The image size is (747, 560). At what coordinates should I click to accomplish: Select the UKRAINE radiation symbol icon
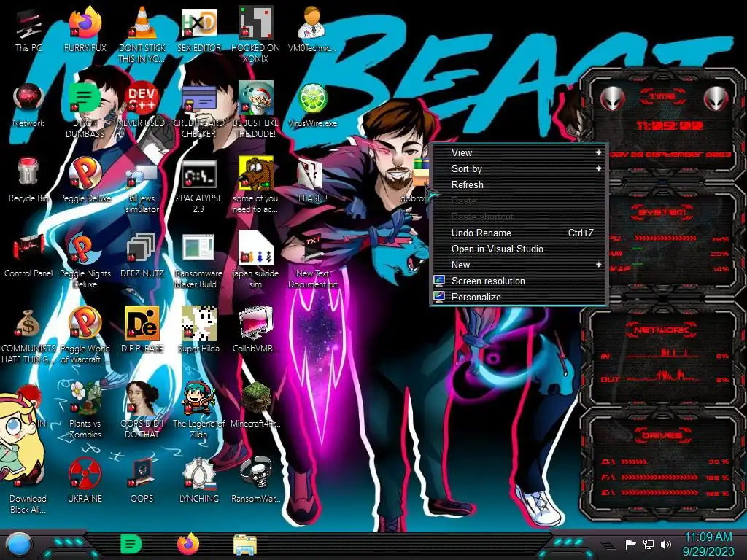[85, 481]
